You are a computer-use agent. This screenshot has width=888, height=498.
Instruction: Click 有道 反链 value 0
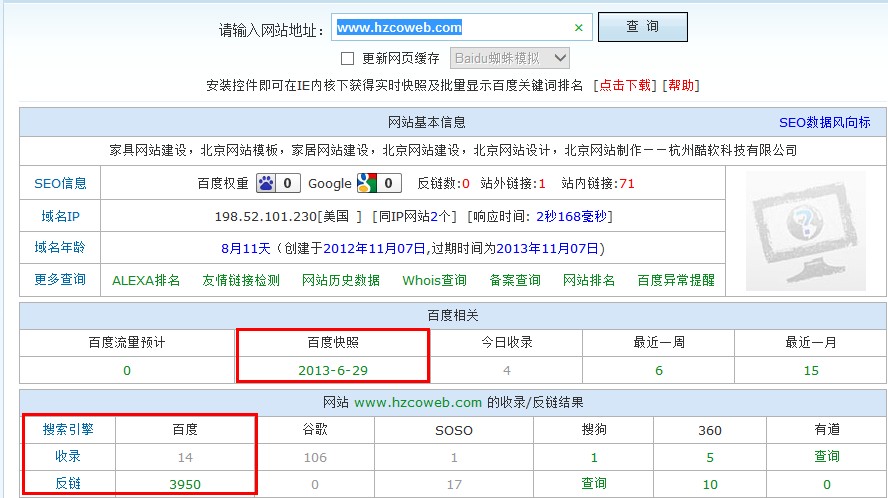pos(827,484)
